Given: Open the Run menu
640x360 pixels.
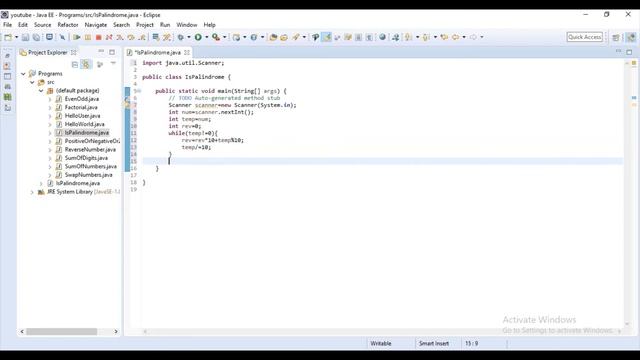Looking at the screenshot, I should [165, 25].
